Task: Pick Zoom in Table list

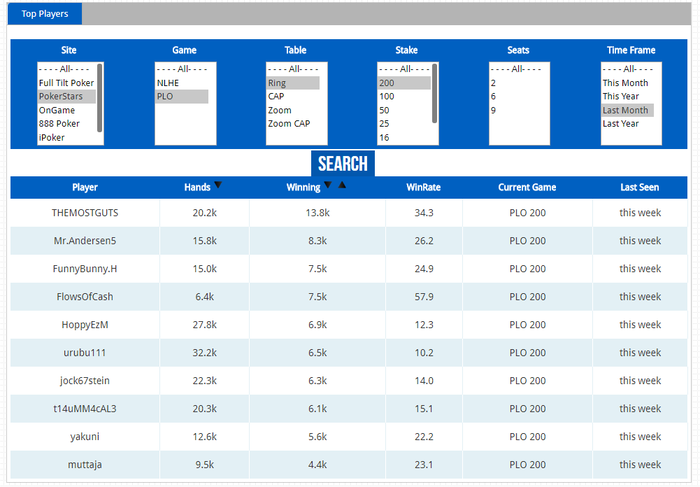Action: pos(293,110)
